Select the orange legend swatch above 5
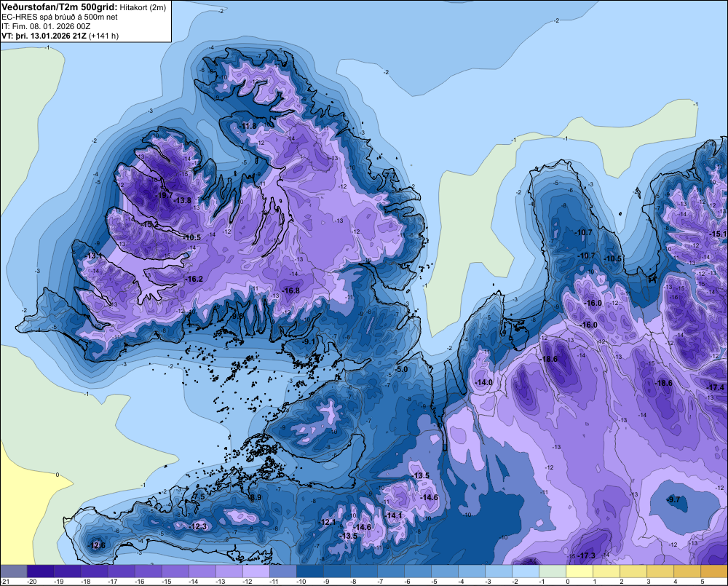Screen dimensions: 728x586 pyautogui.click(x=714, y=571)
